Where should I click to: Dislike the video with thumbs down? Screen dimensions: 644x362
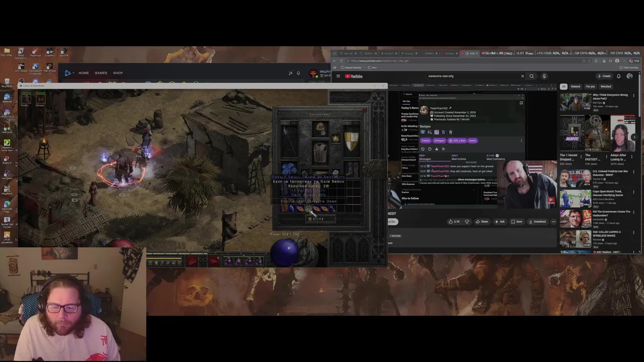tap(467, 222)
